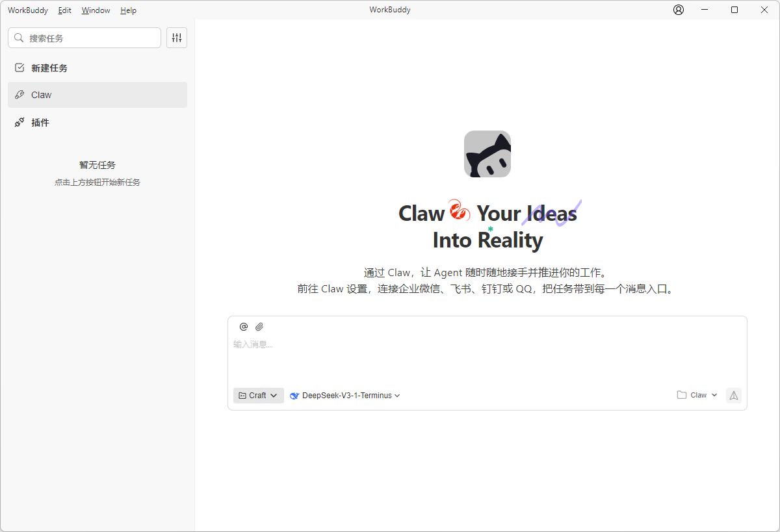Open the DeepSeek-V3-1-Terminus model dropdown
The image size is (780, 532).
pos(345,396)
